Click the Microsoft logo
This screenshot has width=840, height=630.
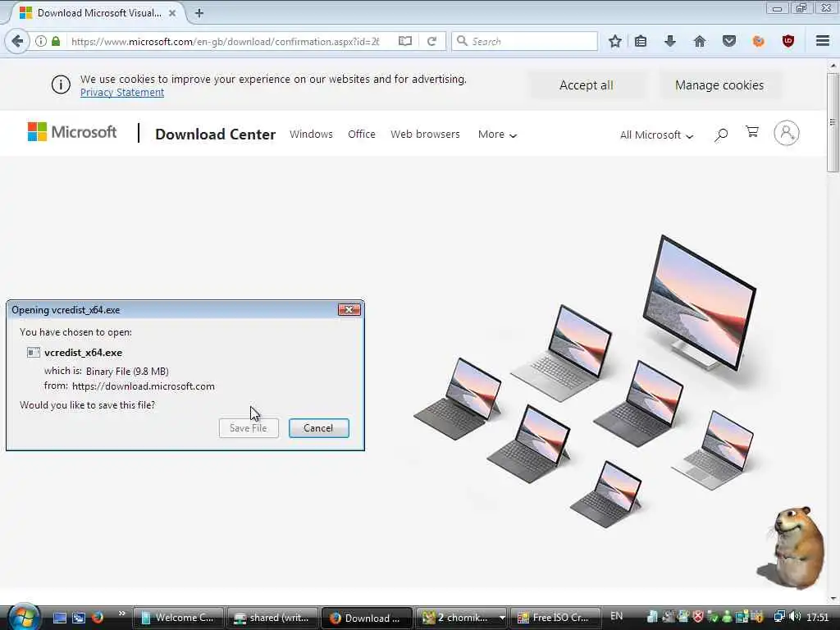tap(72, 132)
